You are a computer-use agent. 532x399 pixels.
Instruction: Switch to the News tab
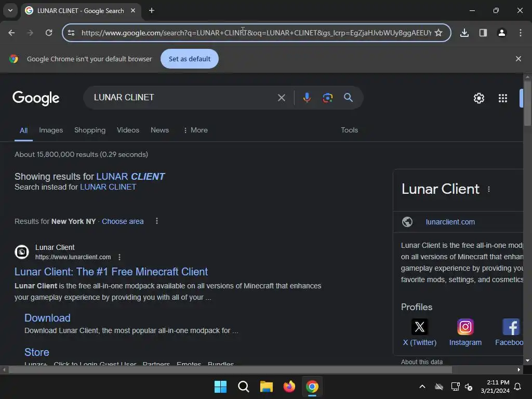(x=159, y=130)
